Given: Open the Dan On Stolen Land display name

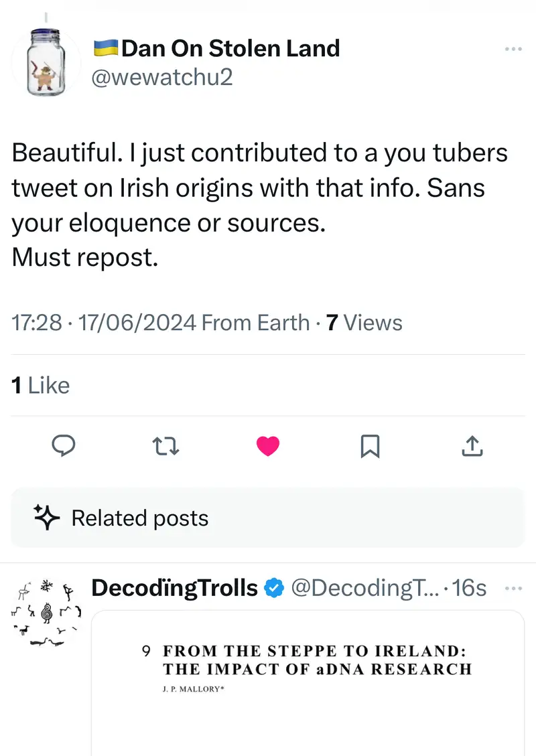Looking at the screenshot, I should point(230,48).
